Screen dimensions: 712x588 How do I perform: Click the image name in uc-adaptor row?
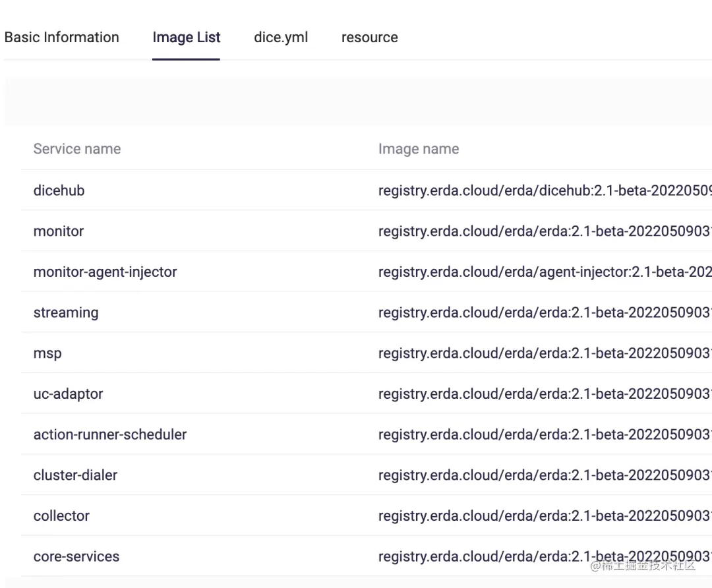pos(545,394)
